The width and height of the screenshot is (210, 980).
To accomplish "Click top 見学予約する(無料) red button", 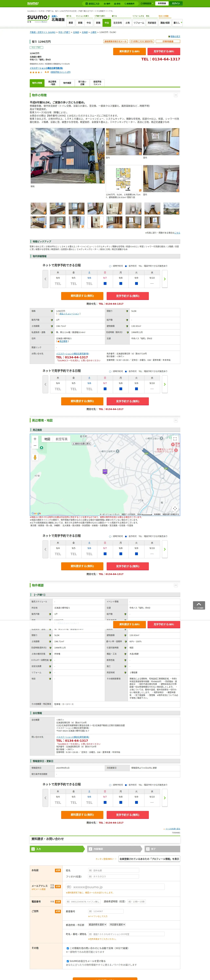I will [164, 51].
